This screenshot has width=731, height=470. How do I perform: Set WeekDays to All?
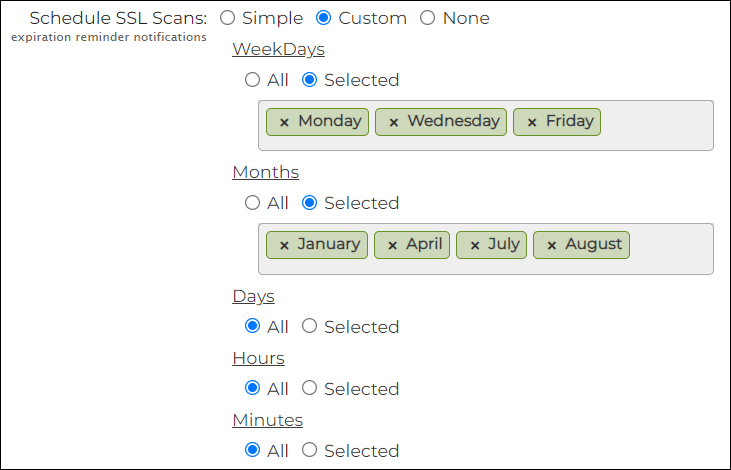click(x=252, y=80)
